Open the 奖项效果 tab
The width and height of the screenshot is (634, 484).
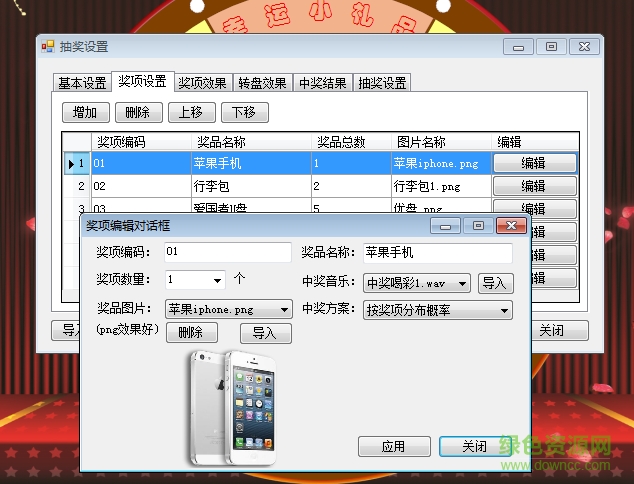pos(203,83)
